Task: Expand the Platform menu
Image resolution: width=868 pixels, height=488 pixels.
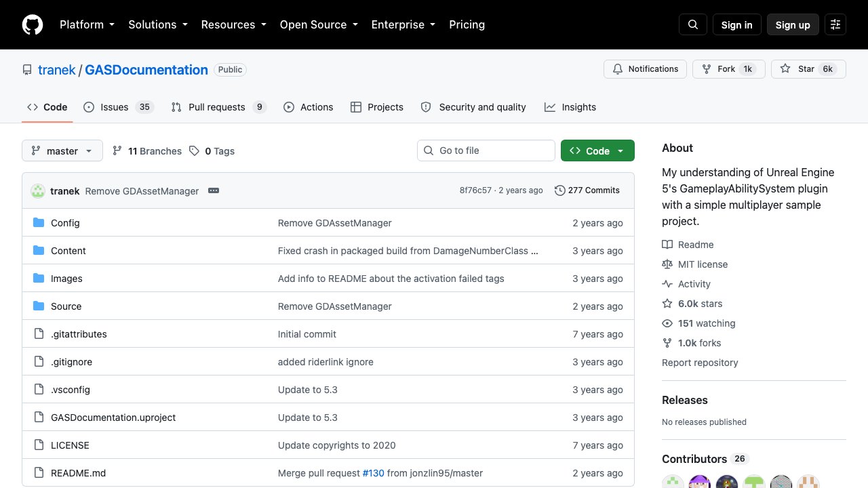Action: click(87, 24)
